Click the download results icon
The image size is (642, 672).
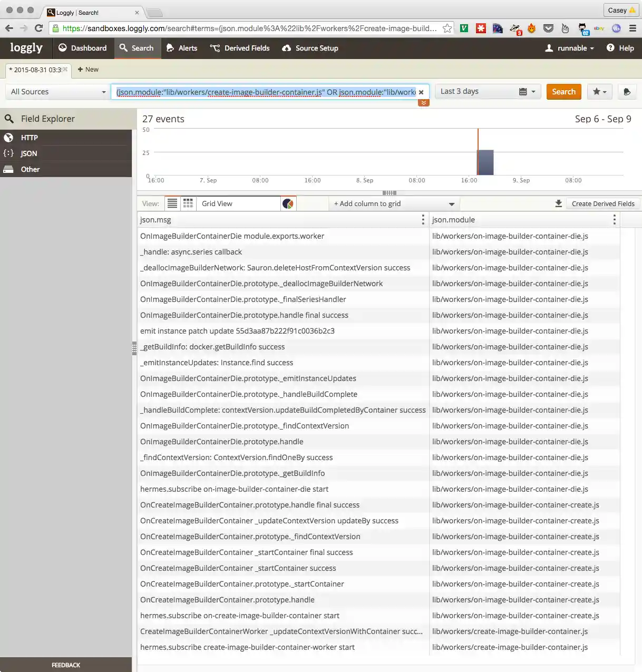(x=559, y=203)
